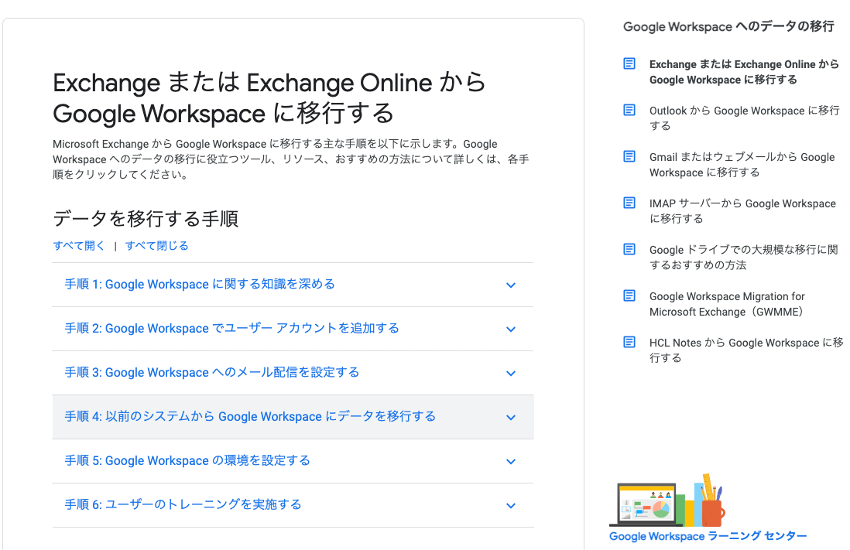Click the Google Workspace へのデータの移行 sidebar heading

pyautogui.click(x=729, y=27)
